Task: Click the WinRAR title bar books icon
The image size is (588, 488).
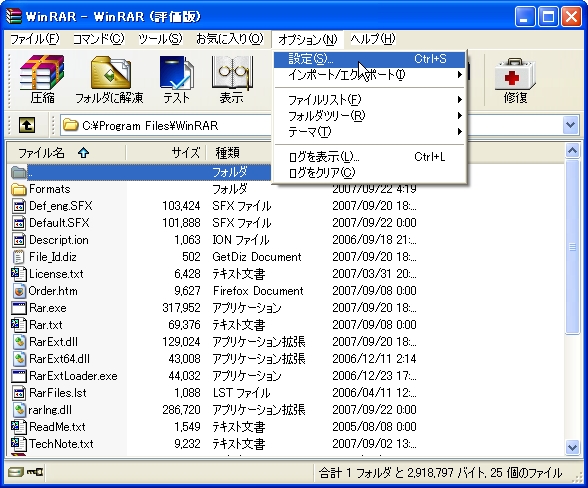Action: [14, 16]
